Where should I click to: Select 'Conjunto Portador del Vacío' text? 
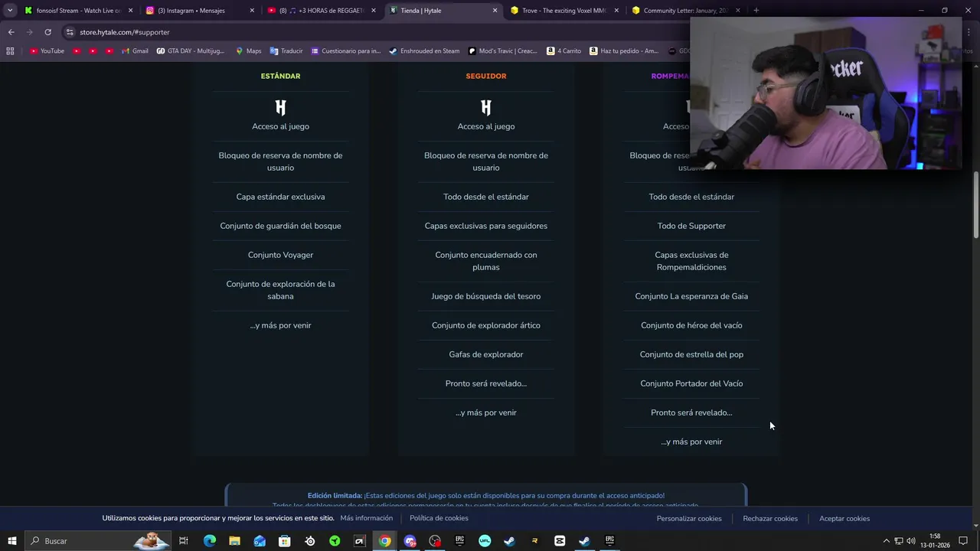(691, 383)
